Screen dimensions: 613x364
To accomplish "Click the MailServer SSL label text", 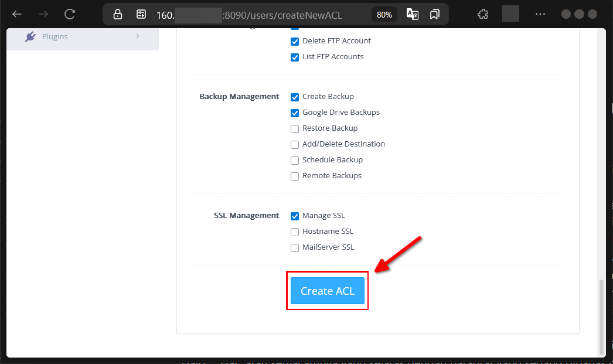I will coord(328,247).
